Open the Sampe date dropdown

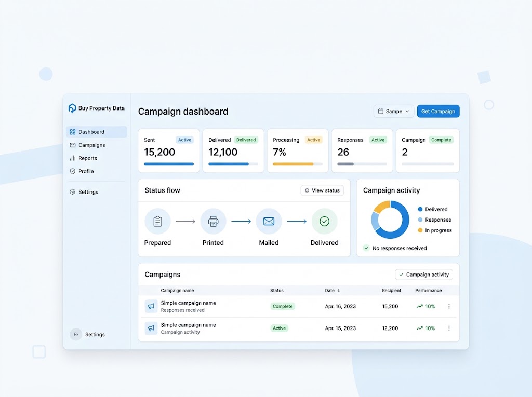pos(394,111)
